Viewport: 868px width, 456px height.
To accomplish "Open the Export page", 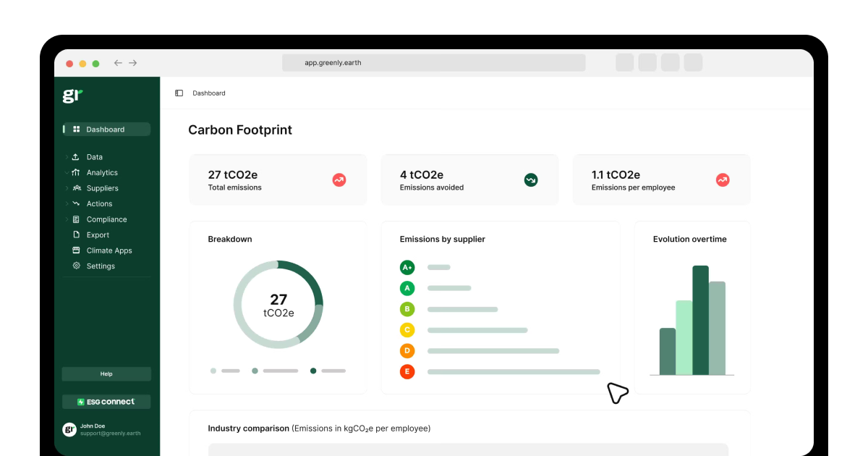I will click(x=98, y=235).
